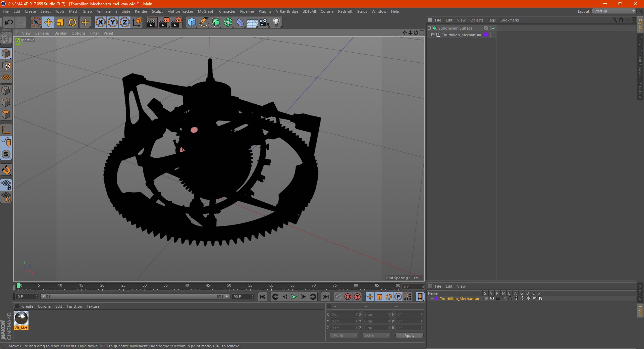Open the Scale mode dropdown
The image size is (644, 349).
376,335
